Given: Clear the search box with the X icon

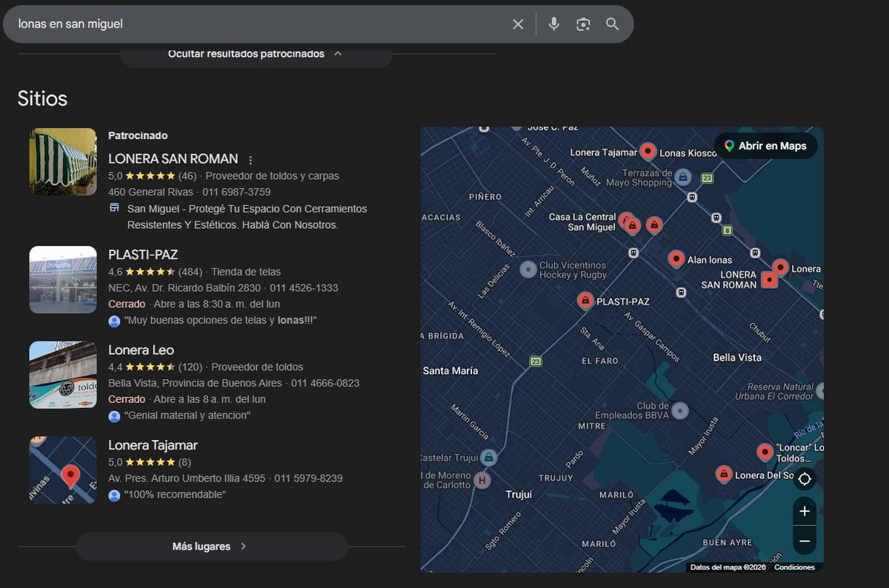Looking at the screenshot, I should 518,24.
